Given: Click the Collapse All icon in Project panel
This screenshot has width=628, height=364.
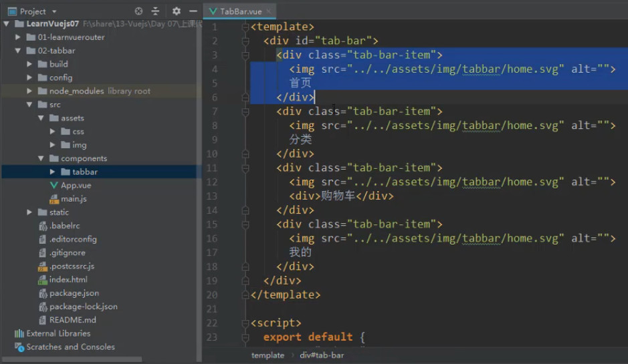Looking at the screenshot, I should 155,11.
